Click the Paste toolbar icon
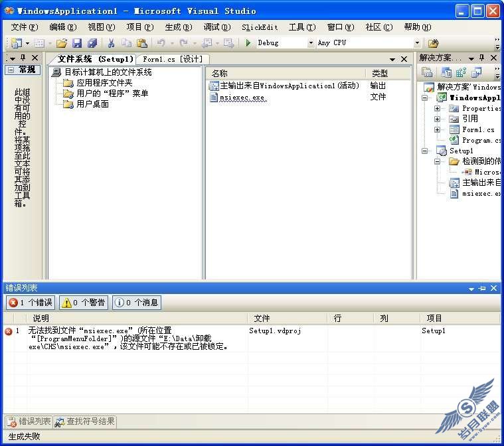Viewport: 504px width, 446px height. (x=141, y=42)
